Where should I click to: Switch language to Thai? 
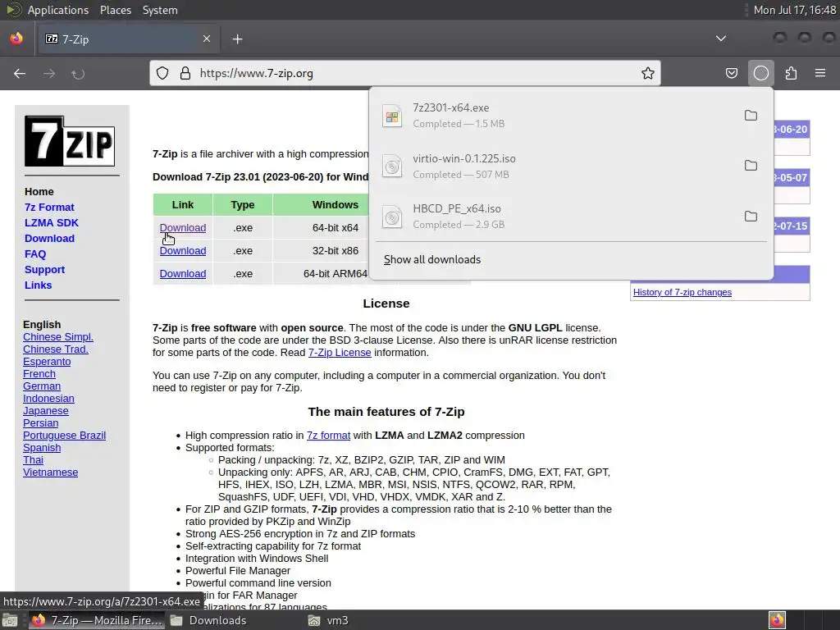(33, 460)
